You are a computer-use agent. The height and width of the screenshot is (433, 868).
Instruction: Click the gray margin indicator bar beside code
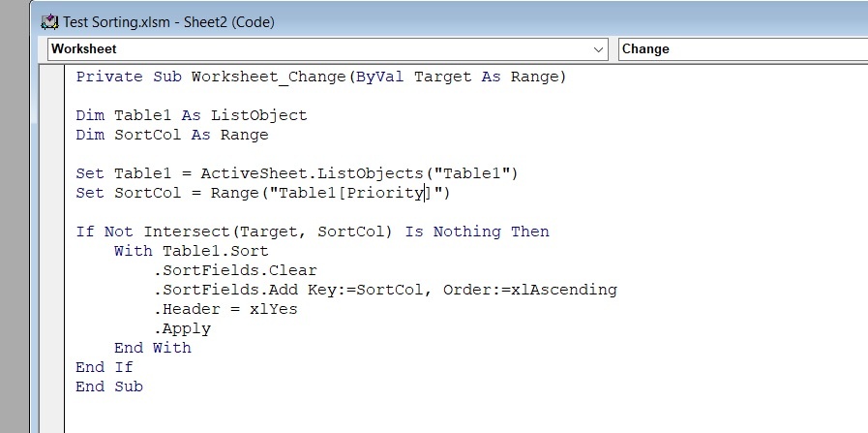pos(52,248)
